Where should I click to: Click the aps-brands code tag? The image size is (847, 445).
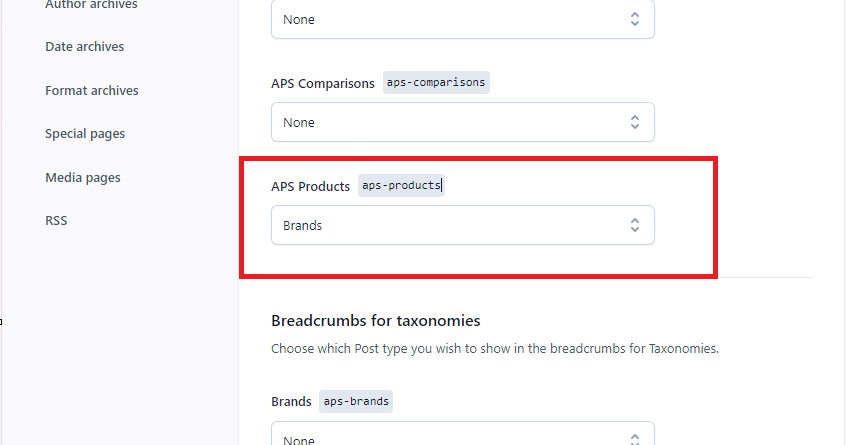356,402
